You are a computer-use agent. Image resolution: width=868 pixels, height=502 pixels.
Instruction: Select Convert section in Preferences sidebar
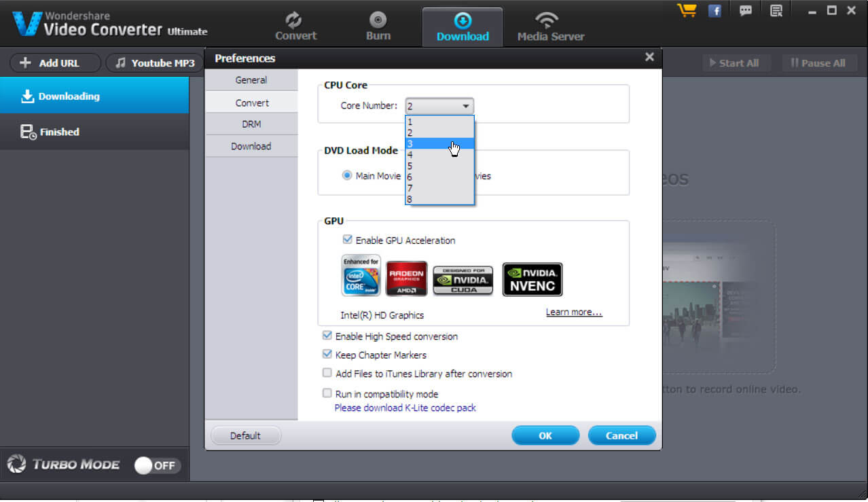pos(251,103)
